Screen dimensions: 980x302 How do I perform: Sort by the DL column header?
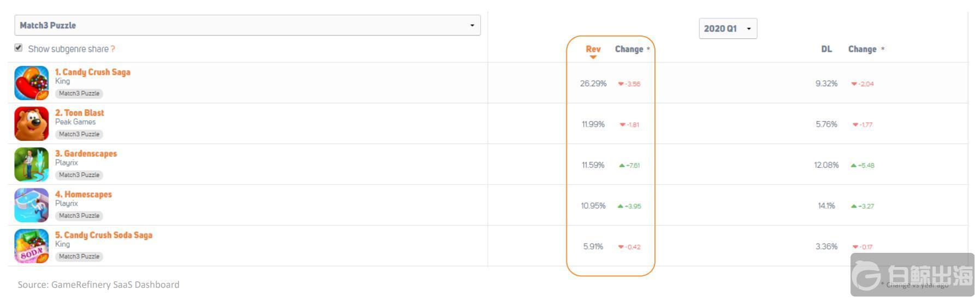(x=826, y=49)
